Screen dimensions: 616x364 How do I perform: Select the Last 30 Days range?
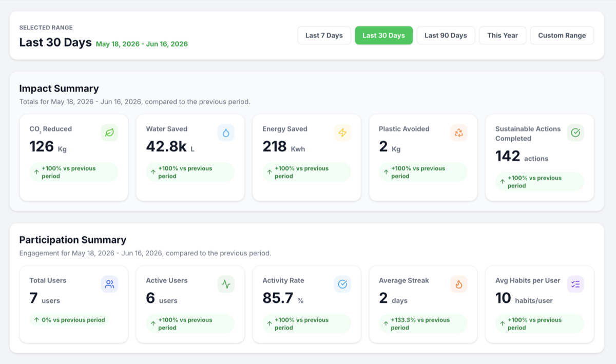383,35
